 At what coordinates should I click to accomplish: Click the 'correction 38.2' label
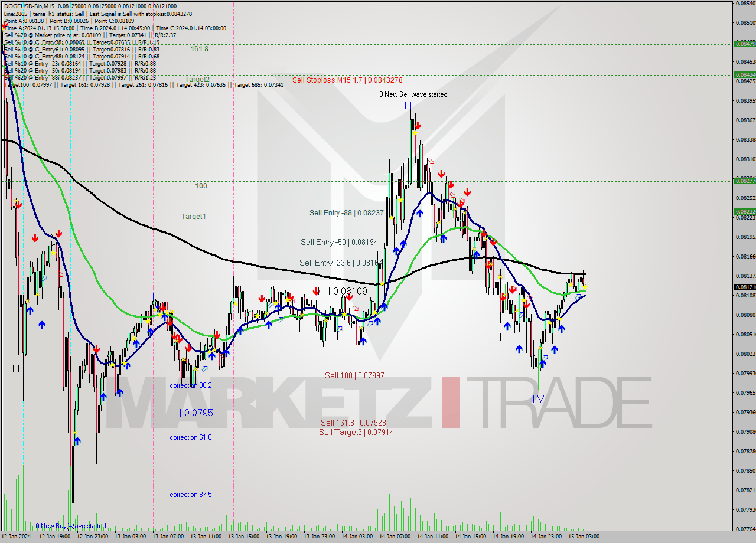click(190, 385)
